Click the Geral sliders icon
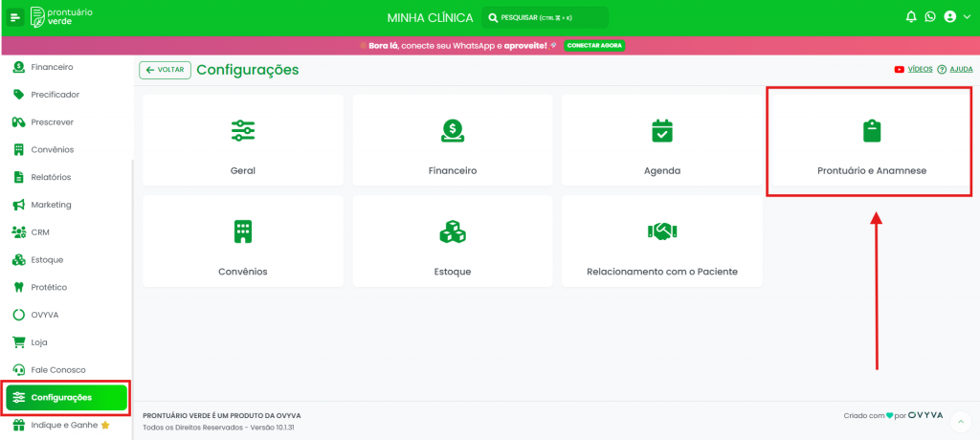This screenshot has width=980, height=440. [243, 131]
